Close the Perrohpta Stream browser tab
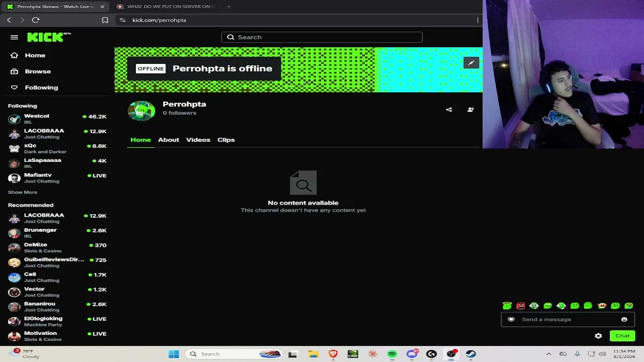 click(103, 7)
